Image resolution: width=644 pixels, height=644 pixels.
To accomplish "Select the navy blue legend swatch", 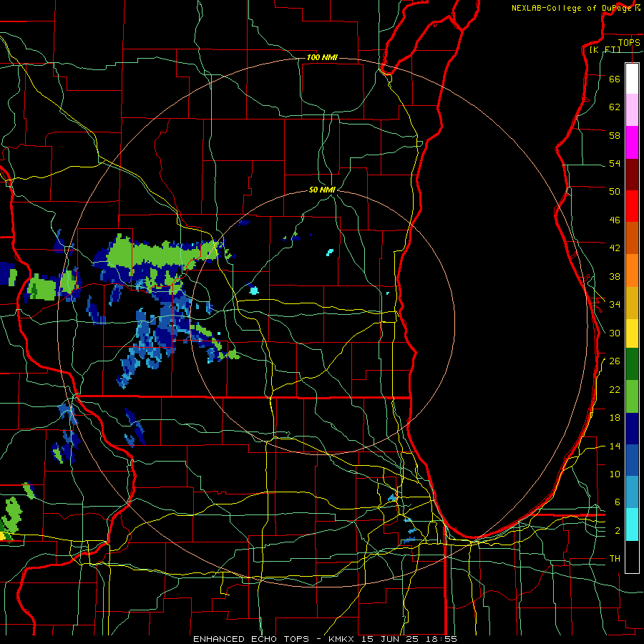I will click(632, 429).
